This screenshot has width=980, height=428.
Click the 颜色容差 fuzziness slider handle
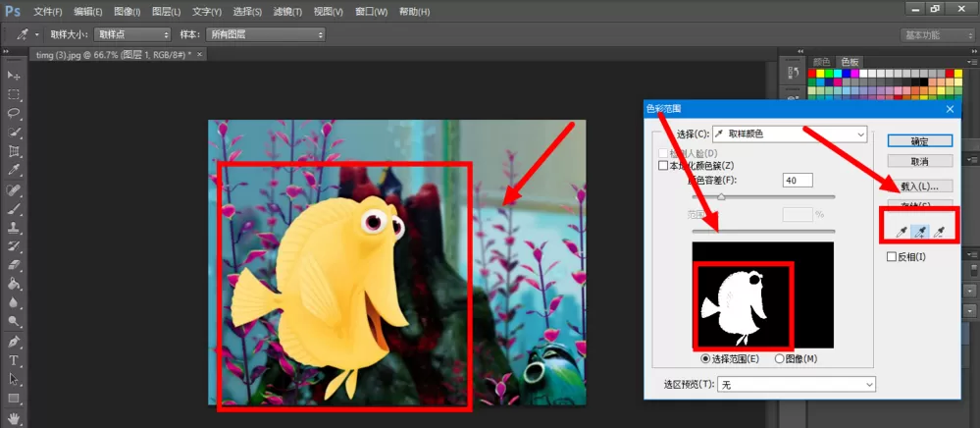pyautogui.click(x=721, y=197)
